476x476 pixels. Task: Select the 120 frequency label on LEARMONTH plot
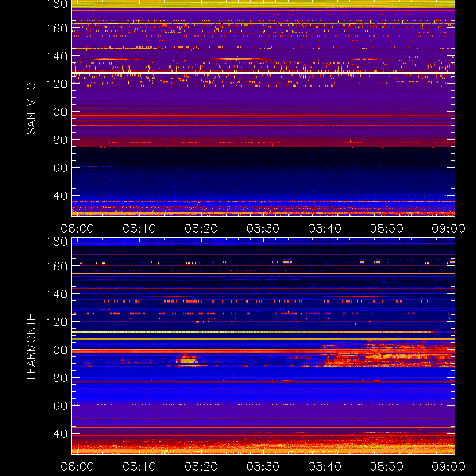[x=57, y=322]
